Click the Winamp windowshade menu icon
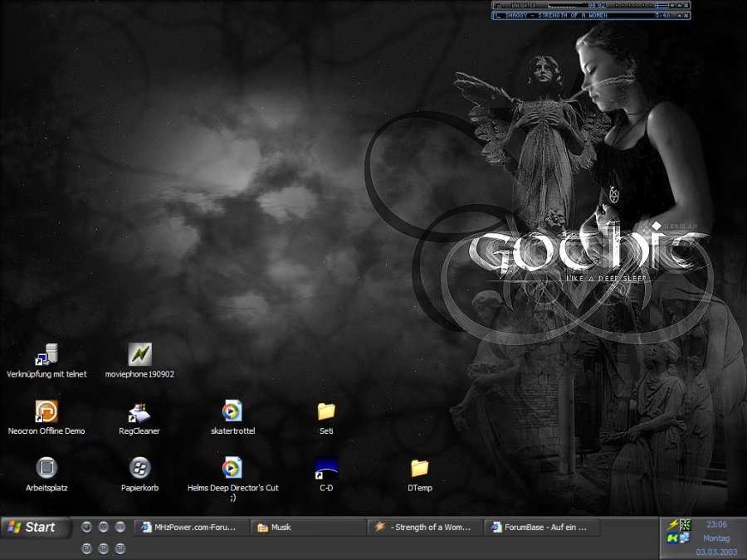 tap(498, 6)
